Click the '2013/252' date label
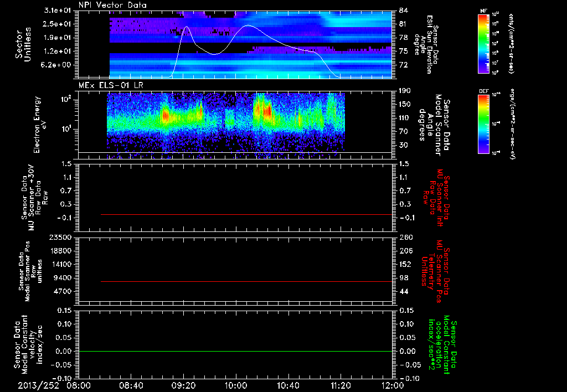The width and height of the screenshot is (567, 392). 38,385
